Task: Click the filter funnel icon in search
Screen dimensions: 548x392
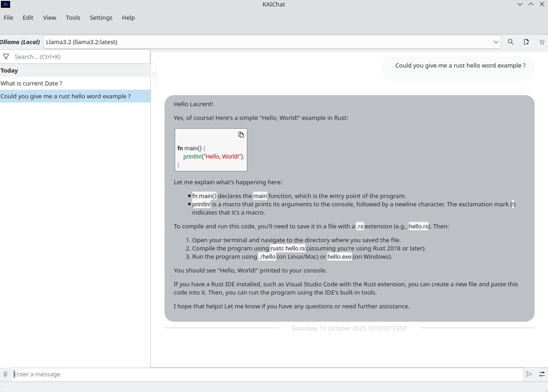Action: (6, 57)
